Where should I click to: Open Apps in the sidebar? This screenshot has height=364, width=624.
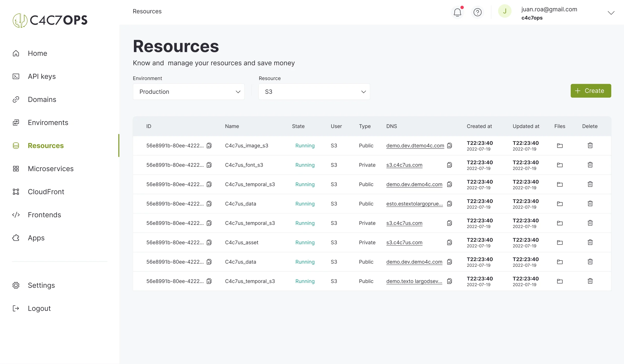point(36,238)
